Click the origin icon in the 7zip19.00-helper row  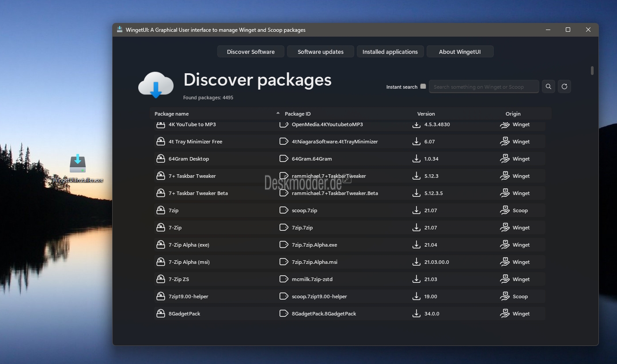504,296
